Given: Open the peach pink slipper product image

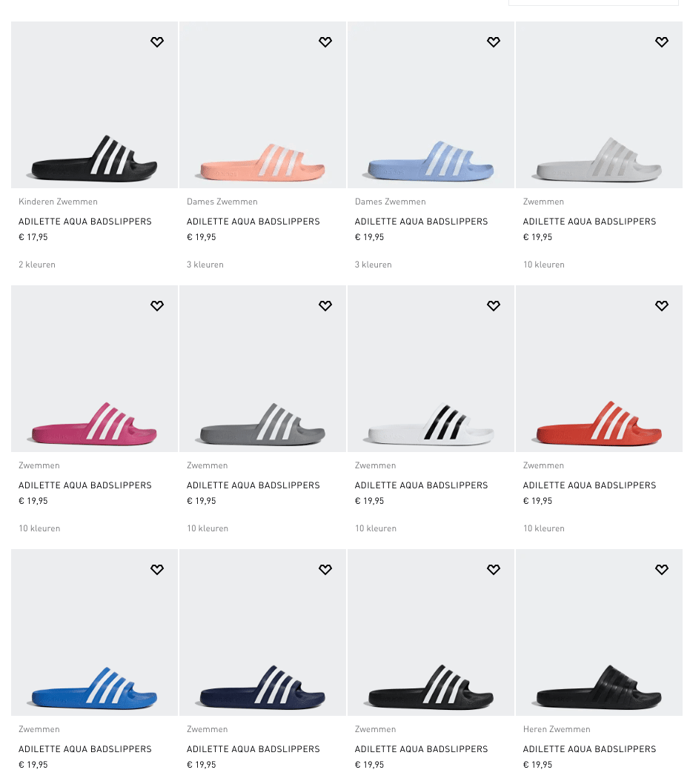Looking at the screenshot, I should [262, 105].
